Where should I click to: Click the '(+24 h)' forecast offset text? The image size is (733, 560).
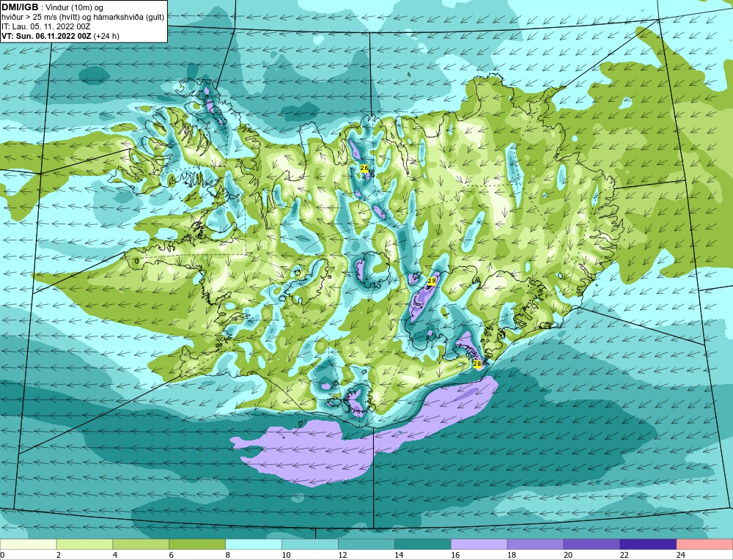click(x=106, y=36)
